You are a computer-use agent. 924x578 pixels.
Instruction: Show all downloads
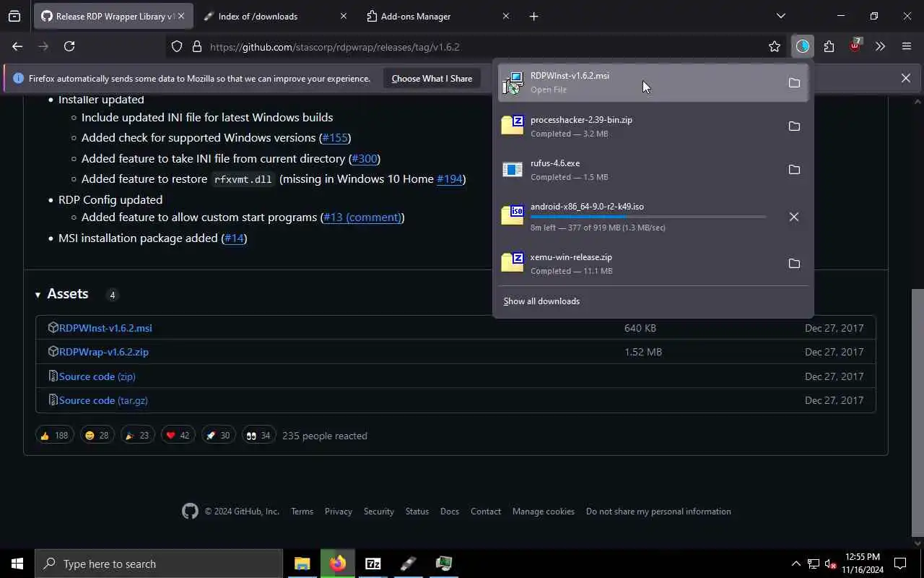(x=541, y=301)
